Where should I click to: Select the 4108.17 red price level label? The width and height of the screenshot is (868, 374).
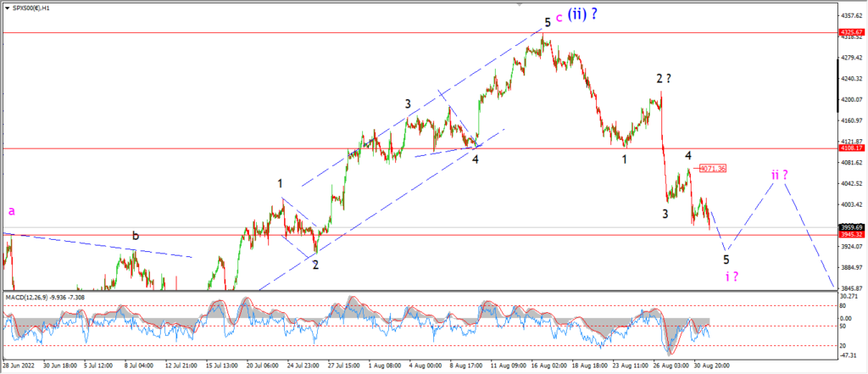click(853, 148)
